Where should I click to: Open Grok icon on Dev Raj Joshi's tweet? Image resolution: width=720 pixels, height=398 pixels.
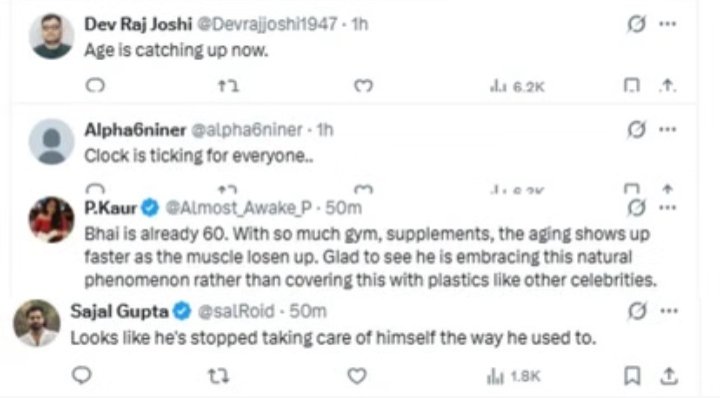(x=636, y=24)
